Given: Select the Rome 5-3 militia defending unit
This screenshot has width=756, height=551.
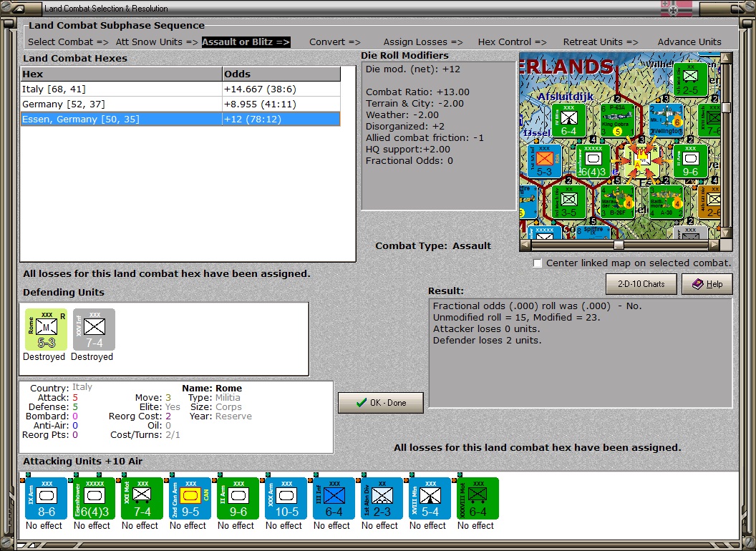Looking at the screenshot, I should (46, 330).
